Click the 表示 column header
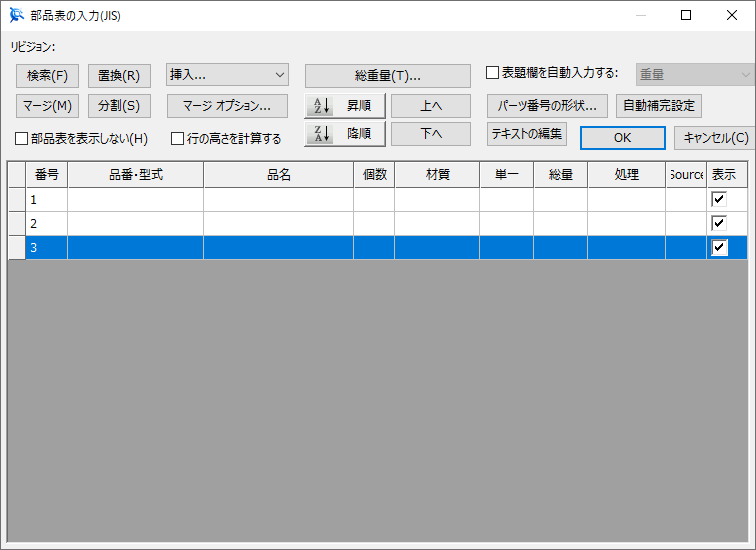The width and height of the screenshot is (756, 550). point(727,174)
